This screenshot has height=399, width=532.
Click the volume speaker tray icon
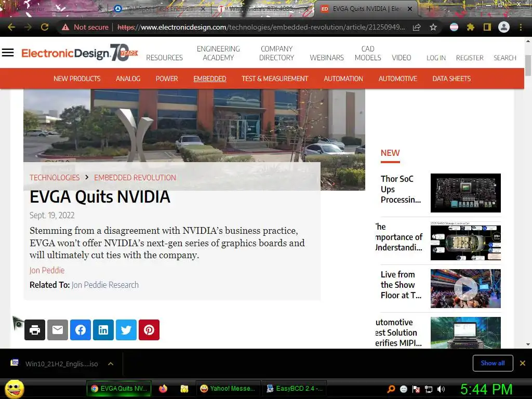441,389
